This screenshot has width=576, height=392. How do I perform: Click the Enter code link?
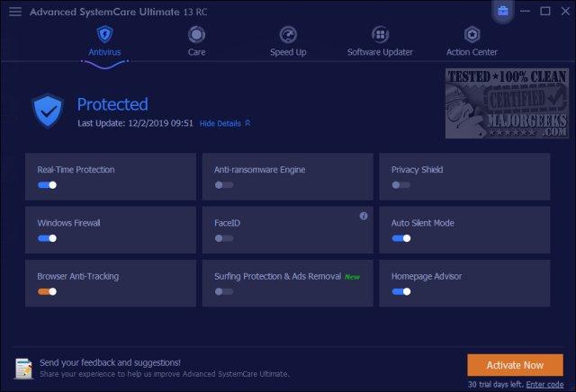[x=544, y=384]
